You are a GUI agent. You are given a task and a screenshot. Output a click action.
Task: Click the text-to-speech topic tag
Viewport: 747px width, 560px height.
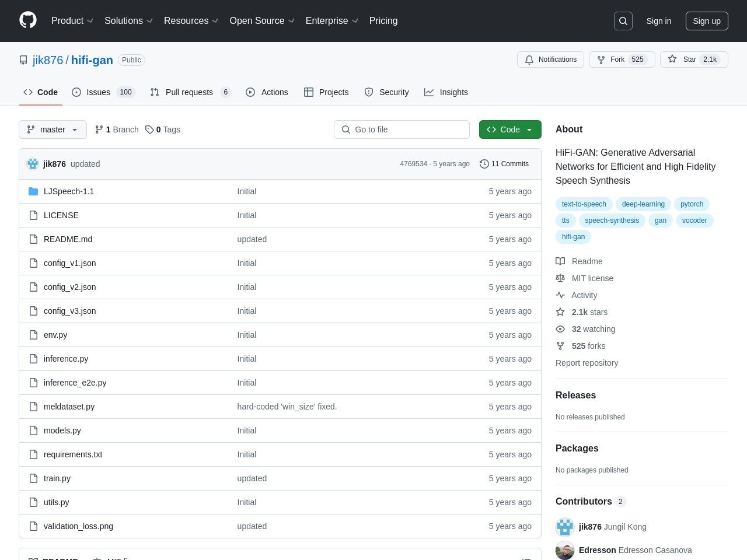click(584, 204)
